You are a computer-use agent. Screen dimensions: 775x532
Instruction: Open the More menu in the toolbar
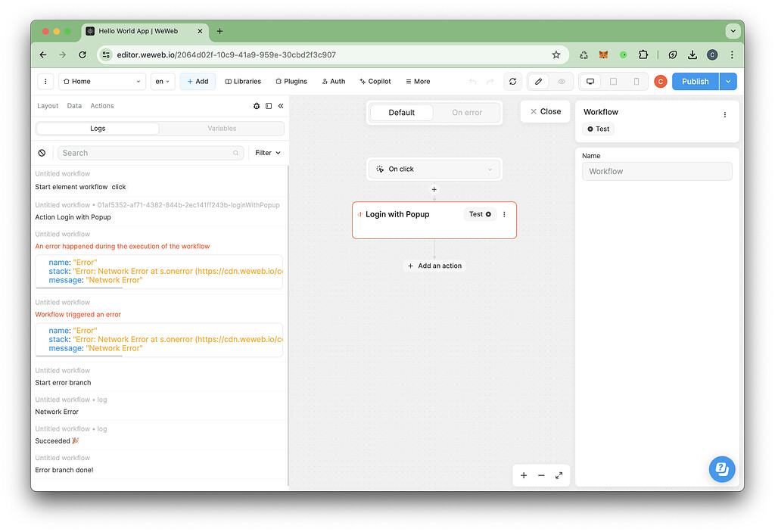417,81
